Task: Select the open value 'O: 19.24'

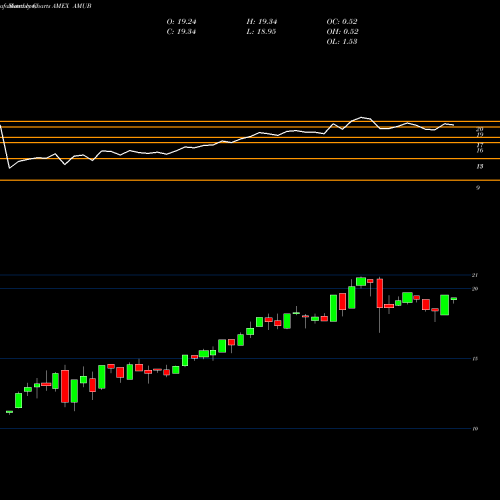Action: pyautogui.click(x=181, y=22)
